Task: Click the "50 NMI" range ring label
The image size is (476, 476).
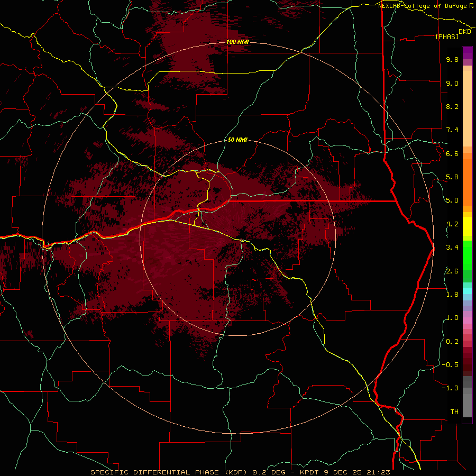Action: 237,140
